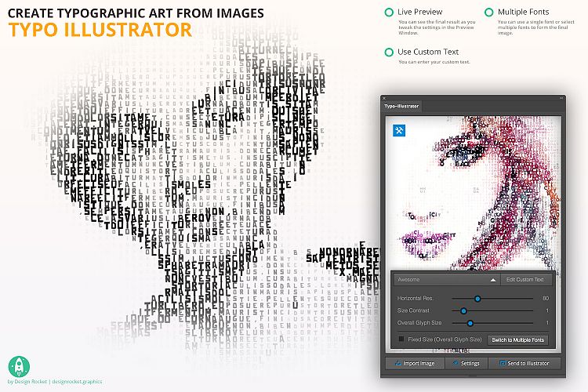Open the designrocket.graphics link
This screenshot has height=392, width=588.
[x=77, y=382]
